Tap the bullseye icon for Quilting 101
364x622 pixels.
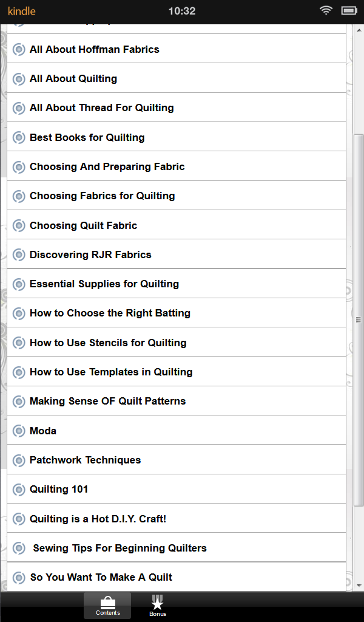tap(19, 489)
